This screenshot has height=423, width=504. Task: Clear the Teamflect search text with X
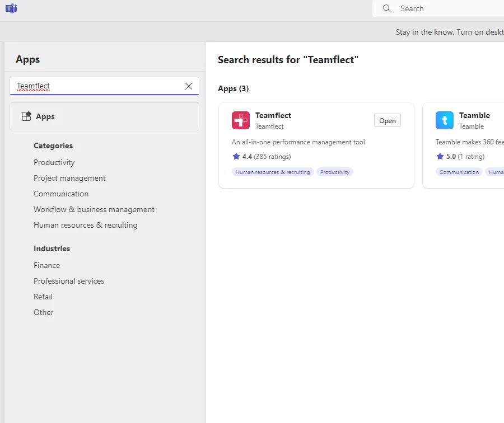[x=189, y=86]
